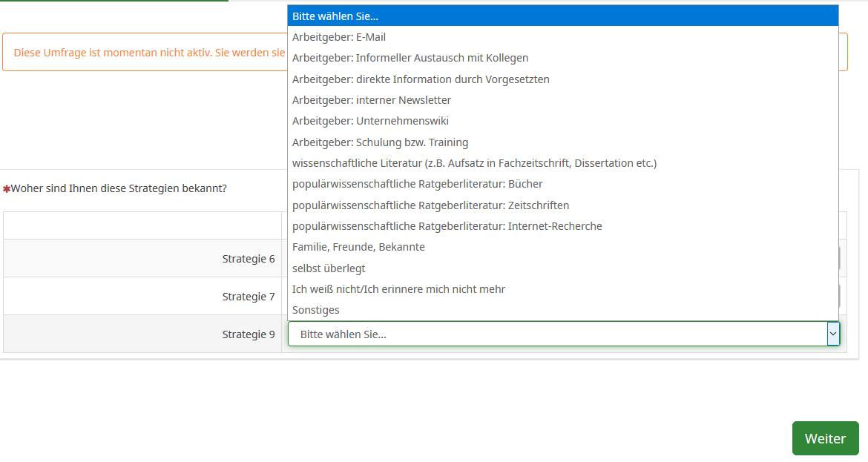Click the 'Strategie 6' row label
Image resolution: width=868 pixels, height=462 pixels.
pos(249,259)
